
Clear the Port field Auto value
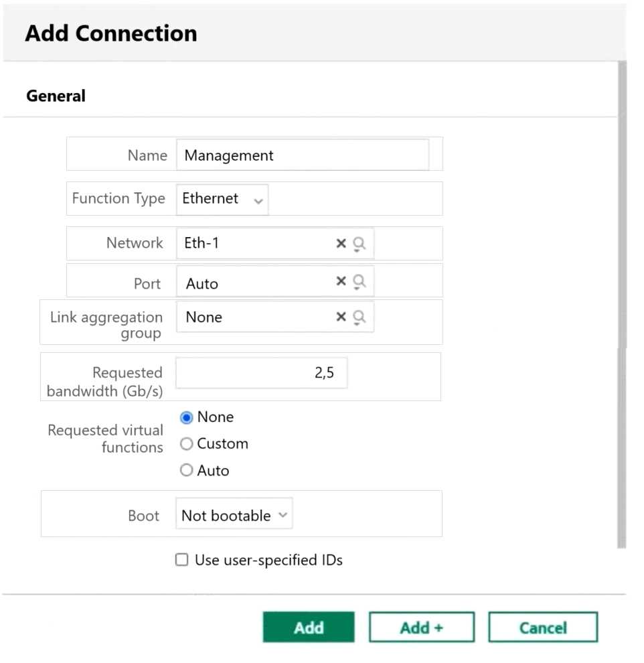coord(341,281)
